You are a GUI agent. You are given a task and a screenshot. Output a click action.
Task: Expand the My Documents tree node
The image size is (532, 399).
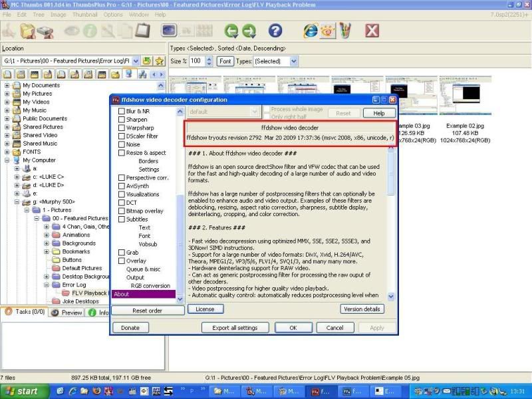click(7, 86)
